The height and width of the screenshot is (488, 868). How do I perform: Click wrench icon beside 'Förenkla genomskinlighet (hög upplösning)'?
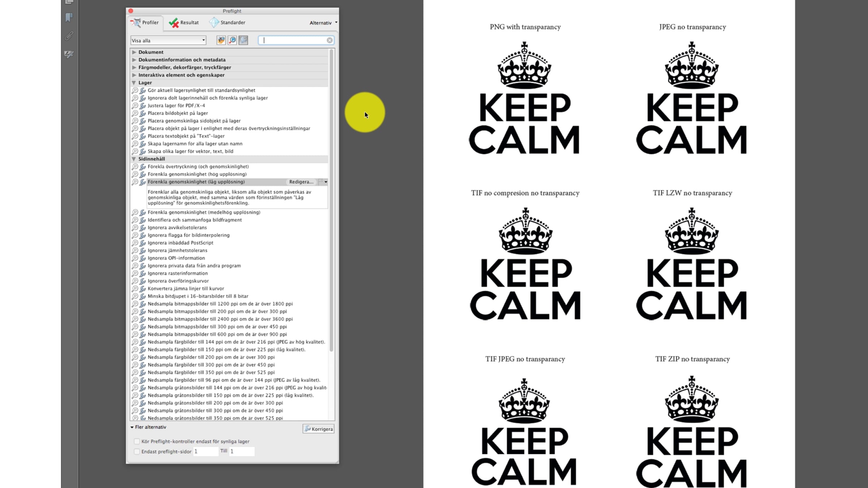[x=143, y=174]
